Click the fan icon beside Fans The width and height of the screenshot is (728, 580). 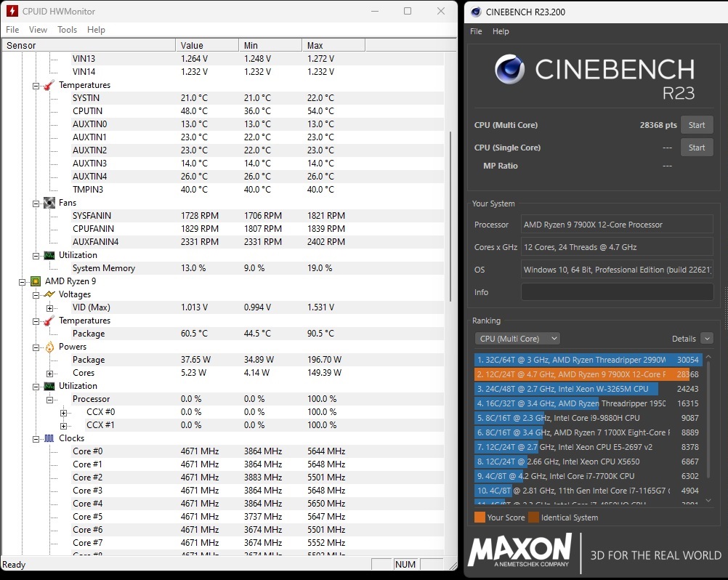[49, 203]
